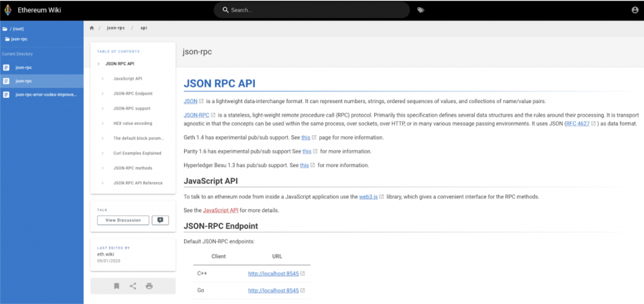Click chevron next to Curl Examples Explained
The height and width of the screenshot is (304, 644).
click(103, 153)
